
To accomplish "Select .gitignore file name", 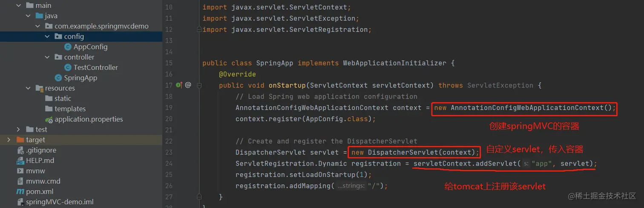I will (41, 150).
